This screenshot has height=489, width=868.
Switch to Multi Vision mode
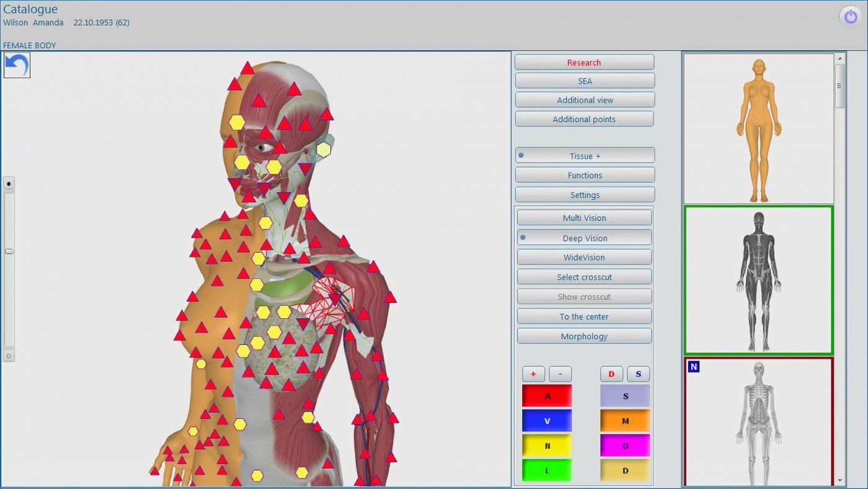pos(584,217)
